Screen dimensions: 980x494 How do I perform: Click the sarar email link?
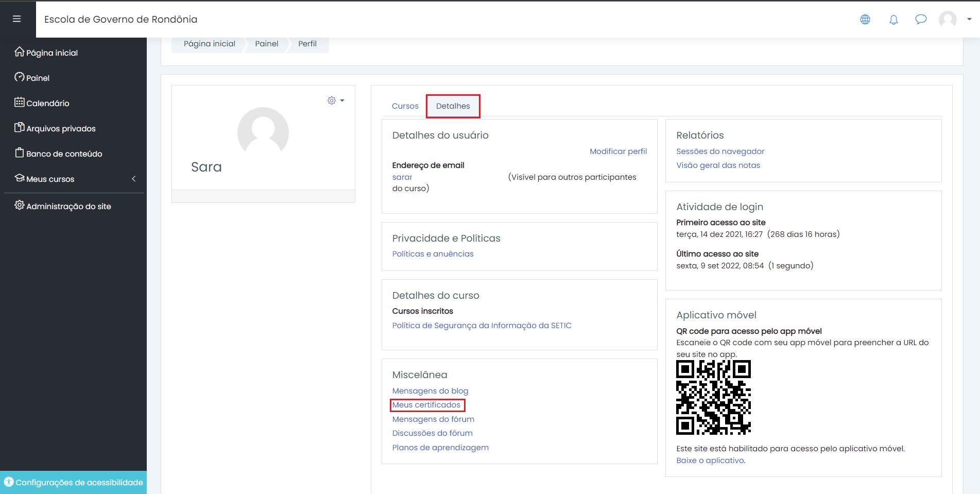point(402,177)
